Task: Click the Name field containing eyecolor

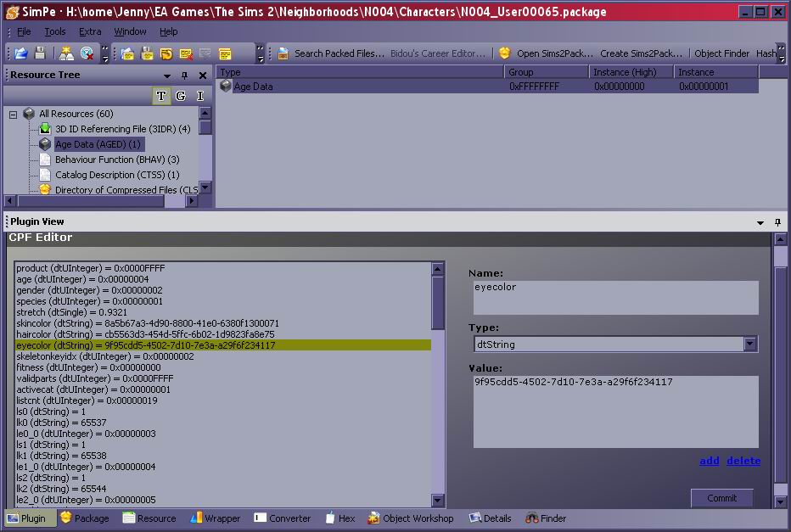Action: point(615,298)
